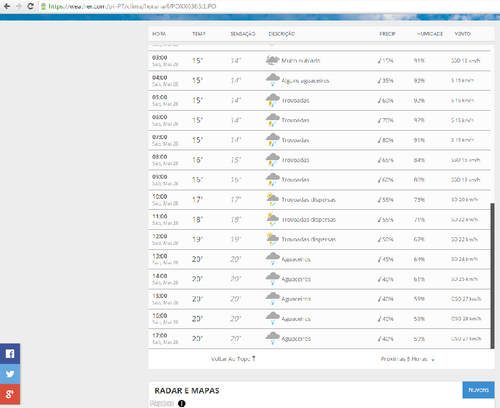The width and height of the screenshot is (500, 408).
Task: Share on Twitter via the sidebar icon
Action: tap(10, 374)
